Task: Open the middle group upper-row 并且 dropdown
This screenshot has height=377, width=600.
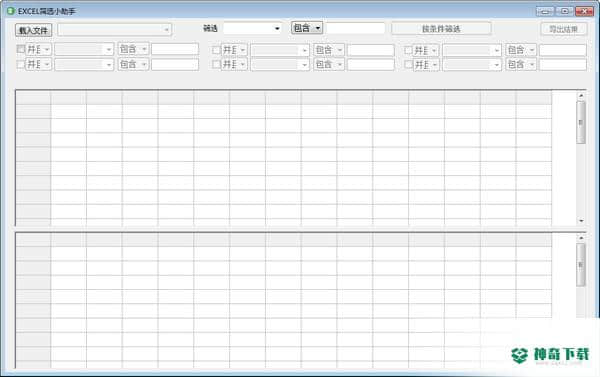Action: click(235, 50)
